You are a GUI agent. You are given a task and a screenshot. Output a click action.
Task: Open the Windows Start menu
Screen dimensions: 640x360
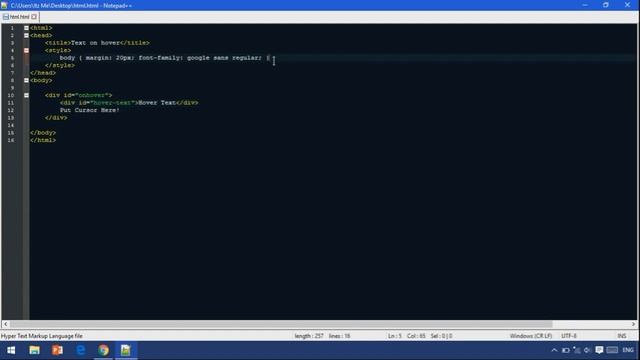click(x=11, y=350)
